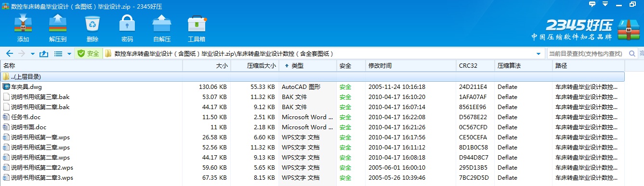The width and height of the screenshot is (644, 186).
Task: Click compressed size 55.33 KB
Action: pyautogui.click(x=263, y=87)
